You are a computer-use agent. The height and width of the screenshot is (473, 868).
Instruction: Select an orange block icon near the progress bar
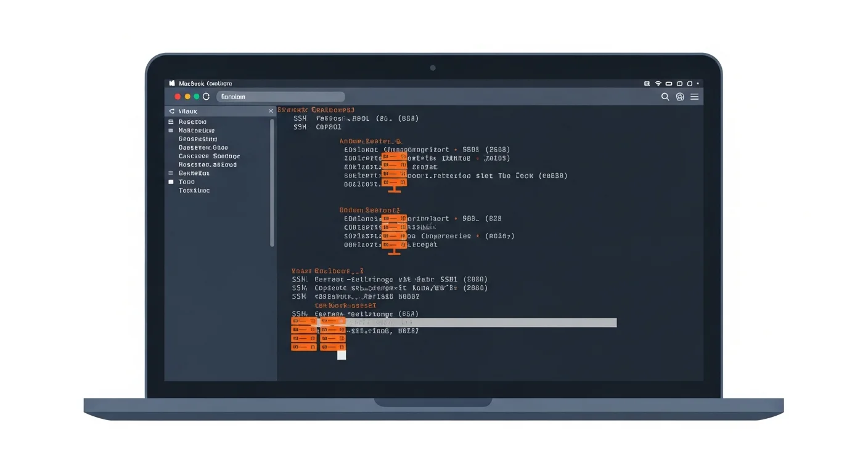click(303, 322)
